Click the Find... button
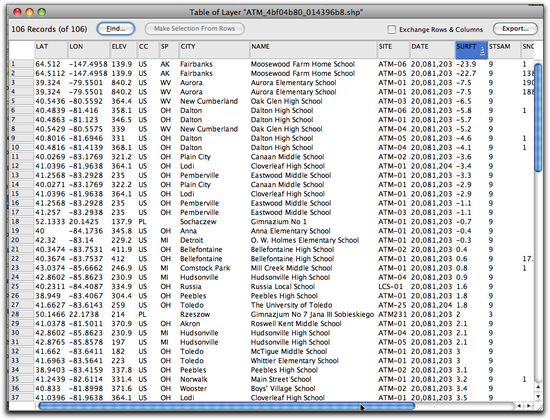The image size is (550, 420). (x=115, y=29)
